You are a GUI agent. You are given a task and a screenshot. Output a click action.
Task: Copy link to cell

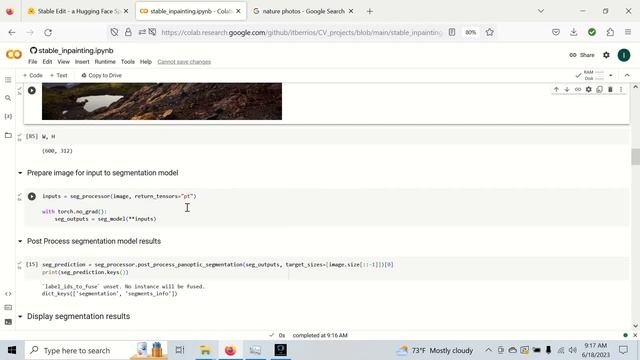click(x=578, y=89)
